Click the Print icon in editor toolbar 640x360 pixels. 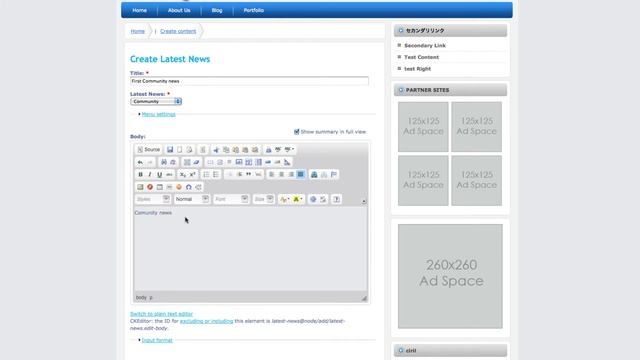(268, 150)
